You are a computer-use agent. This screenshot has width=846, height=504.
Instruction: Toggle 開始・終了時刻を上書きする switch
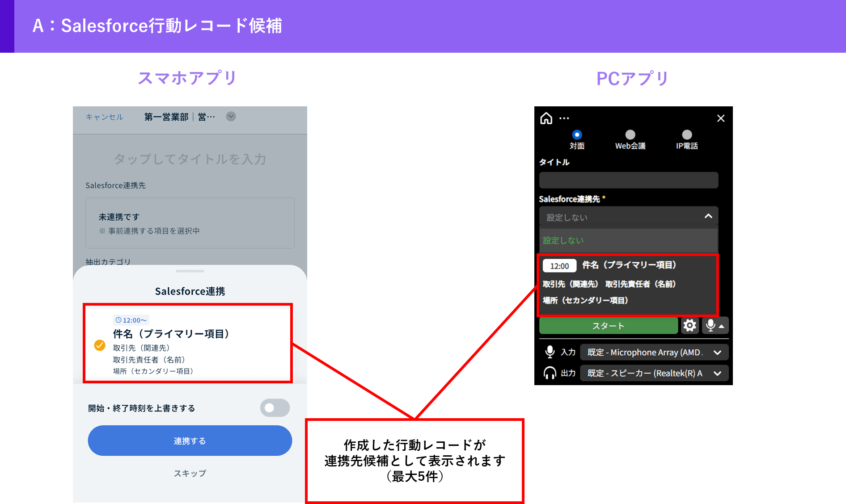click(x=275, y=408)
